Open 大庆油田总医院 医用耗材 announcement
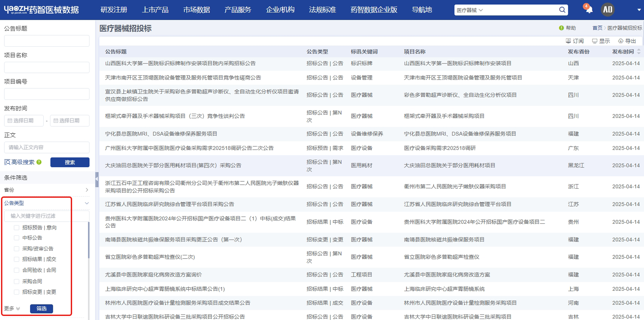Image resolution: width=644 pixels, height=320 pixels. (173, 166)
